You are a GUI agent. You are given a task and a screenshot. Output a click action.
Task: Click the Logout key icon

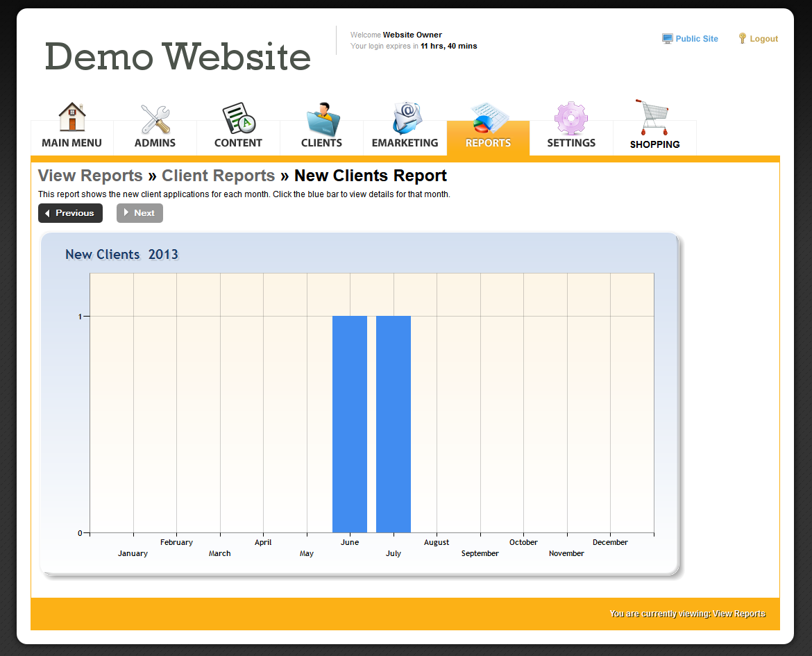click(x=742, y=39)
